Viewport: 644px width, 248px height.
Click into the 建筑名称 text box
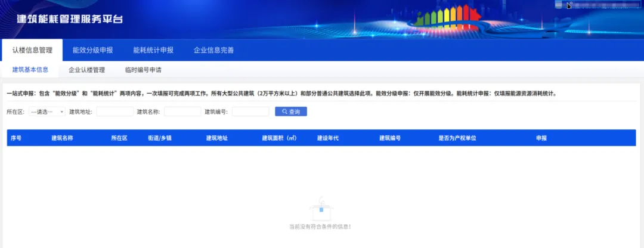coord(182,111)
